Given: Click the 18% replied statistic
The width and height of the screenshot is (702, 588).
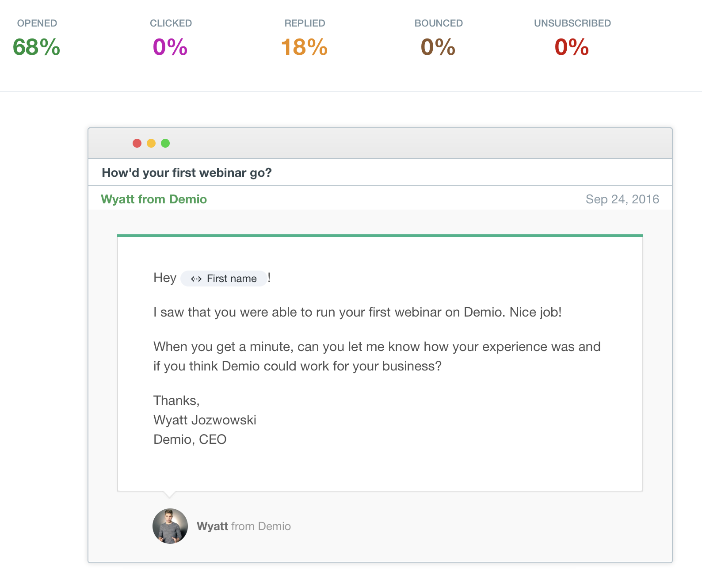Looking at the screenshot, I should click(x=304, y=47).
